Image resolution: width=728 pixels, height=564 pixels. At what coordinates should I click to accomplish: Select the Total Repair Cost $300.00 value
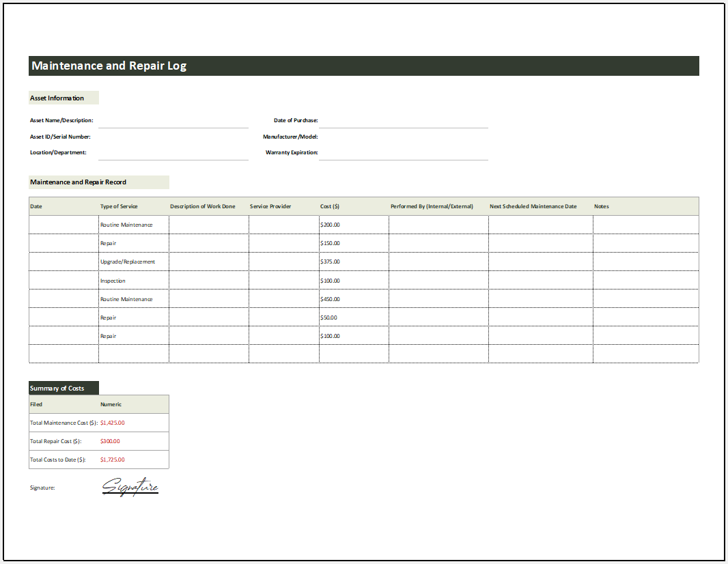[111, 441]
